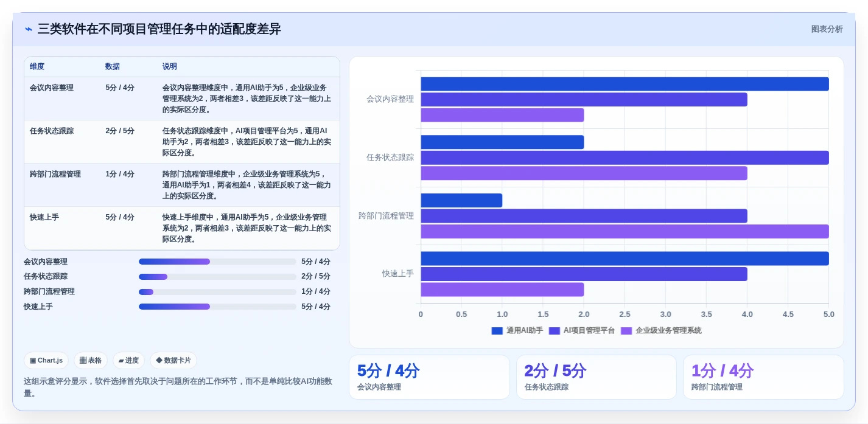Select the 任务状态跟踪 table row cell
This screenshot has width=868, height=424.
point(52,131)
